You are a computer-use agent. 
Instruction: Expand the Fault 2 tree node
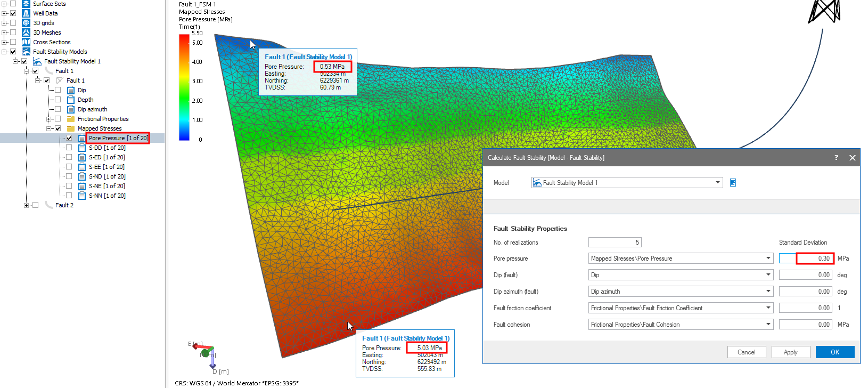tap(27, 205)
